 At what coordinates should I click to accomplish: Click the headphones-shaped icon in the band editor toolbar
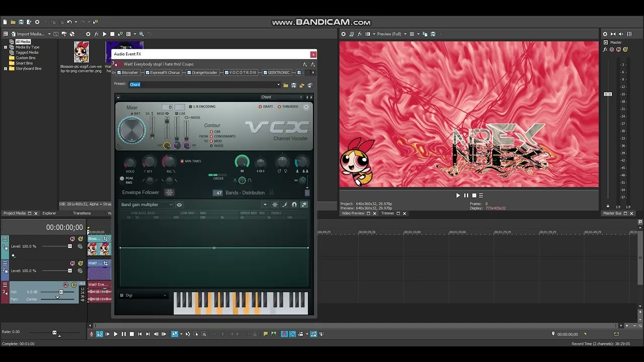pos(294,205)
